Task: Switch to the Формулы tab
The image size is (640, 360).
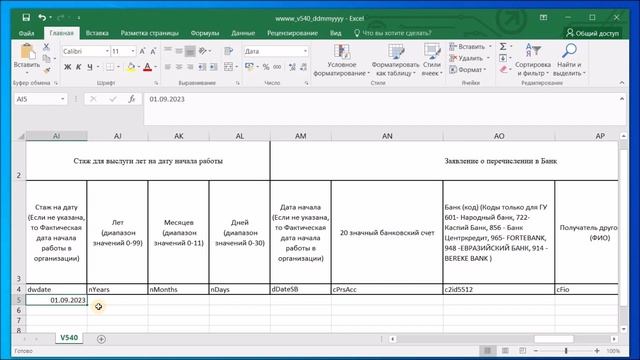Action: 205,33
